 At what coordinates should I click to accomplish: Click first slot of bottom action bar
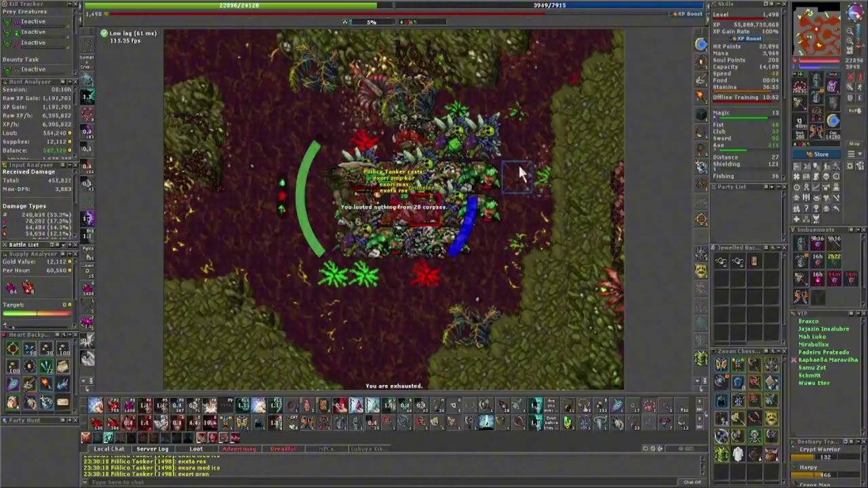pos(96,405)
